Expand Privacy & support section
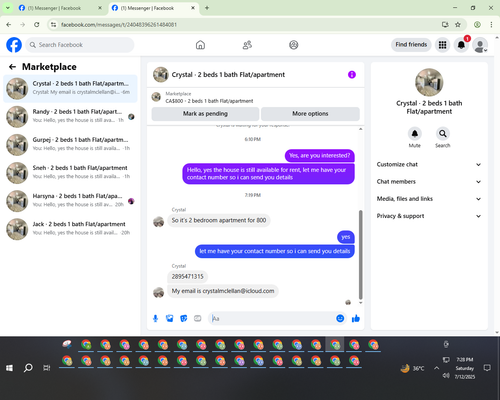Screen dimensions: 500x400 click(429, 216)
